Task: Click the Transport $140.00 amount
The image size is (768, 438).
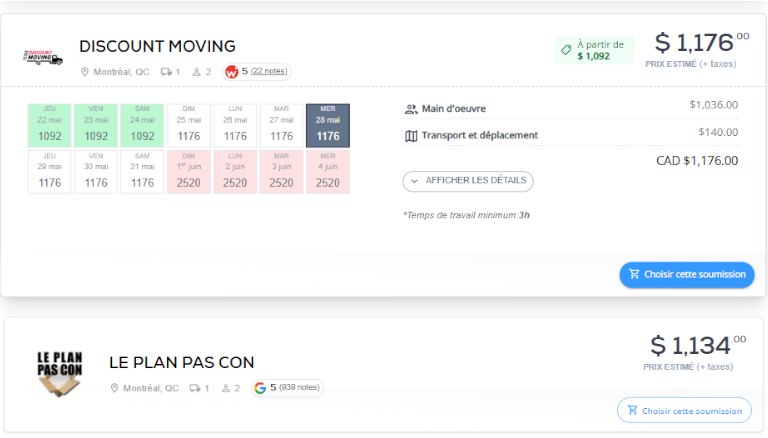Action: coord(718,132)
